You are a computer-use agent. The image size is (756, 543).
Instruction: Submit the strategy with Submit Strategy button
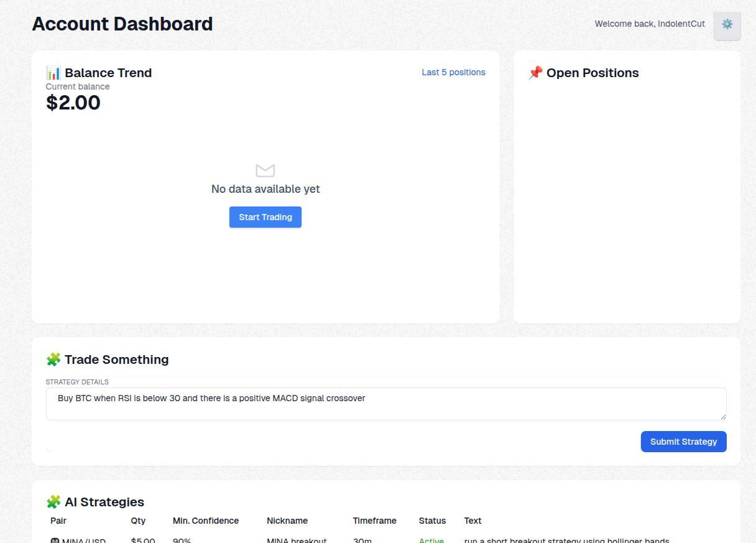(x=683, y=441)
